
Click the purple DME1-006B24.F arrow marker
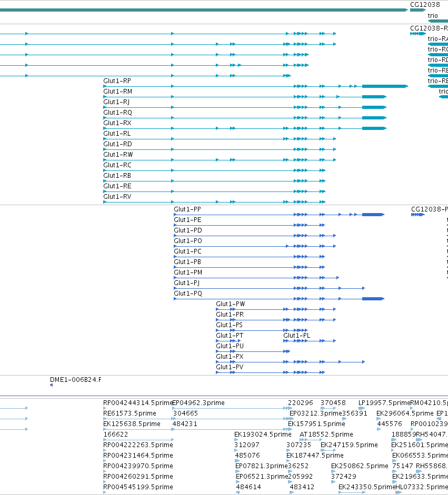(x=51, y=385)
